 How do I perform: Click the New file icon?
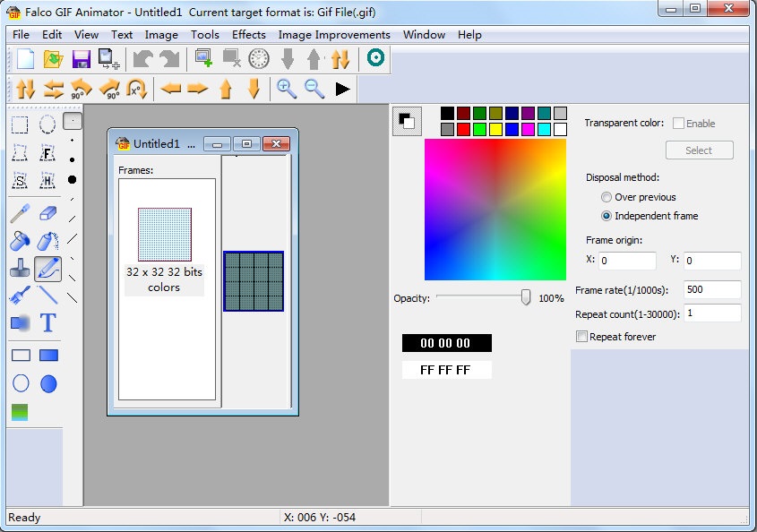pos(25,59)
